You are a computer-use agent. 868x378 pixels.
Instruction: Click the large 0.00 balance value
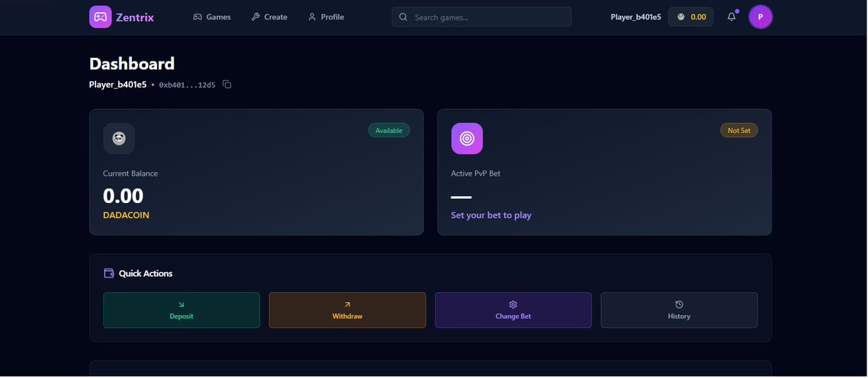[x=123, y=196]
